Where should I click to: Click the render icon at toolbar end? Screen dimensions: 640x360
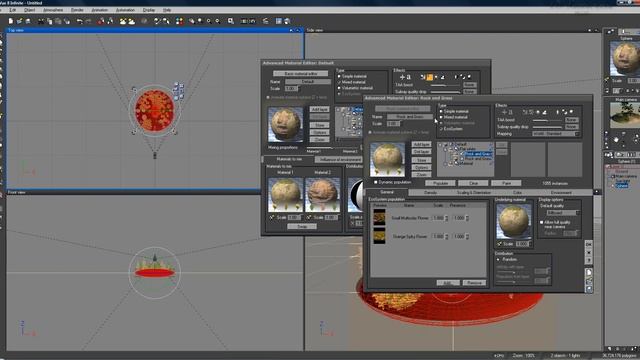[x=287, y=21]
